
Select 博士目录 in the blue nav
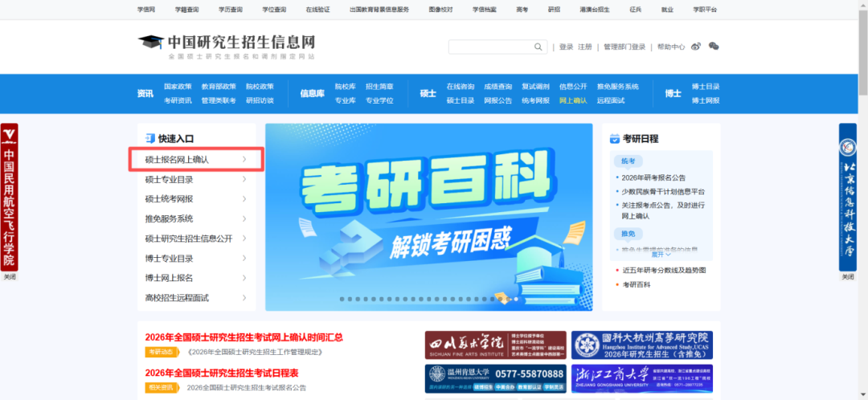pos(706,87)
